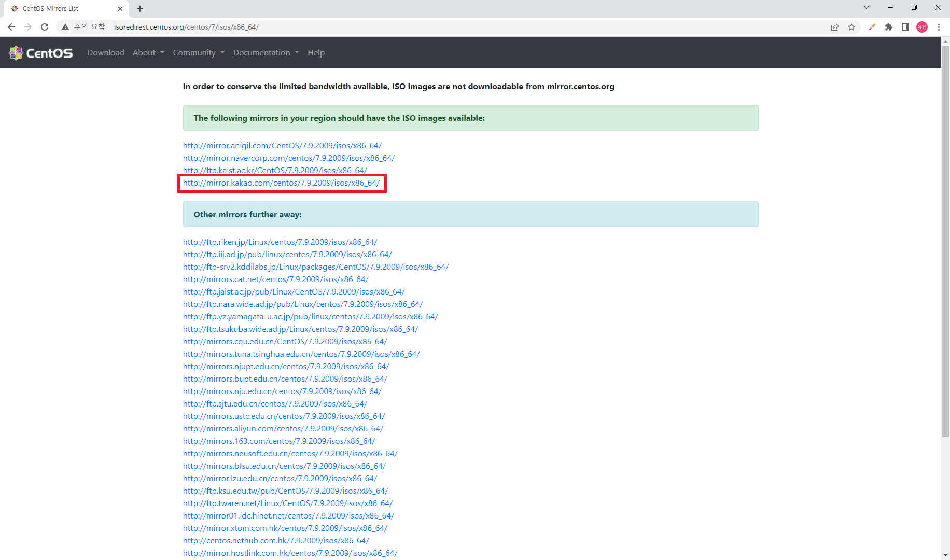The image size is (950, 560).
Task: Open the mirror.anigil.com mirror link
Action: 282,146
